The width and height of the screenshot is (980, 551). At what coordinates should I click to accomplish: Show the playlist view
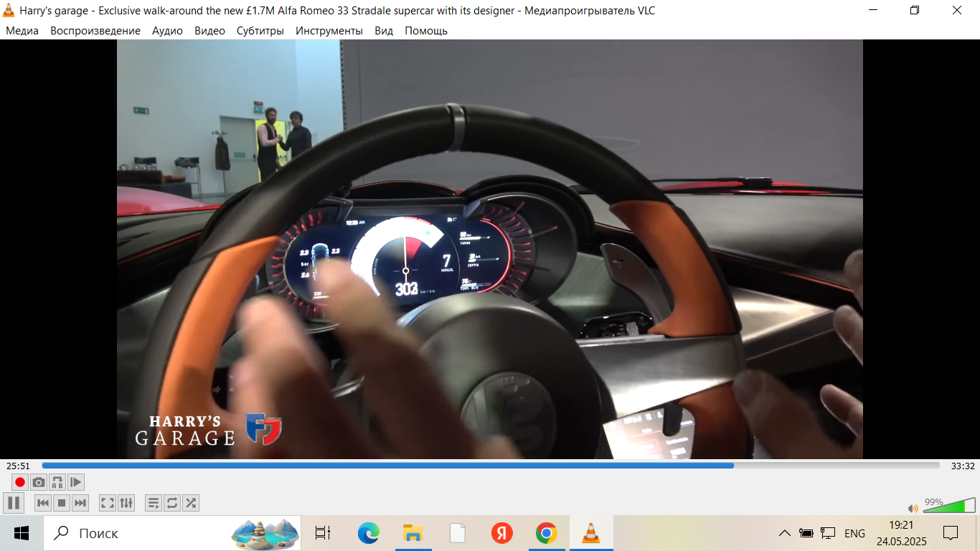pyautogui.click(x=154, y=503)
